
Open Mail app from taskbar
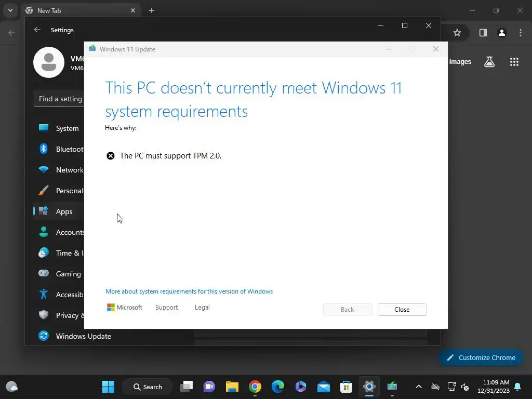pyautogui.click(x=323, y=387)
